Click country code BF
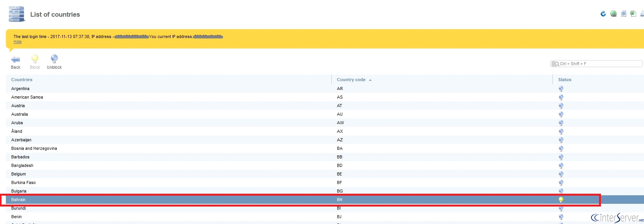Viewport: 644px width, 224px height. pyautogui.click(x=339, y=182)
